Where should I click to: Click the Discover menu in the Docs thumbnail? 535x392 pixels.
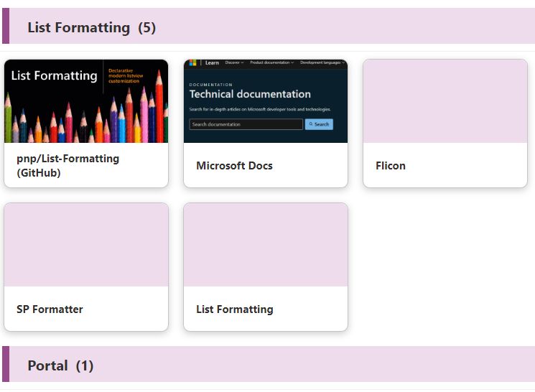pos(234,62)
